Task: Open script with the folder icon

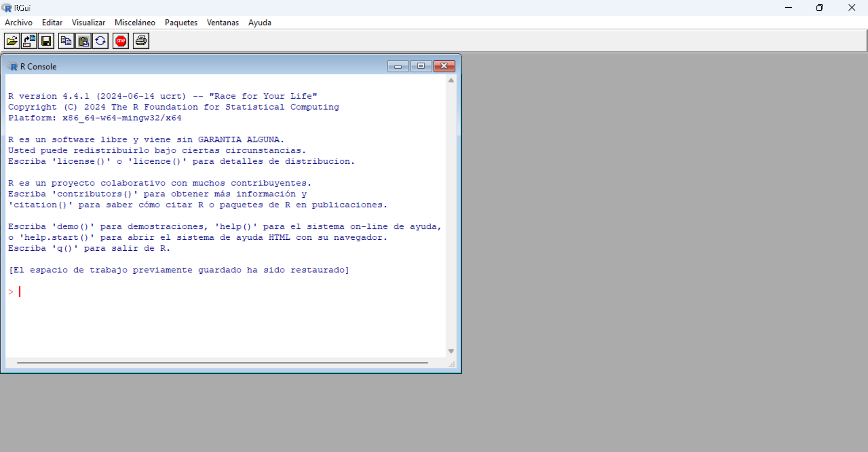Action: (12, 41)
